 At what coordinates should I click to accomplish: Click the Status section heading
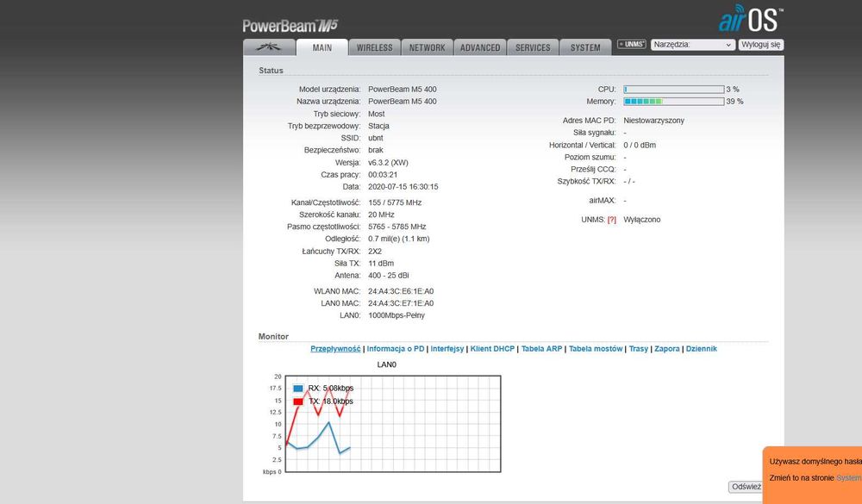271,71
